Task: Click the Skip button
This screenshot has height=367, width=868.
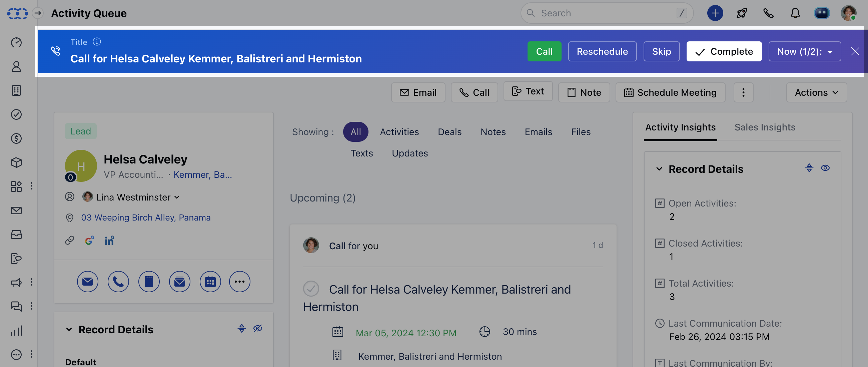Action: click(662, 51)
